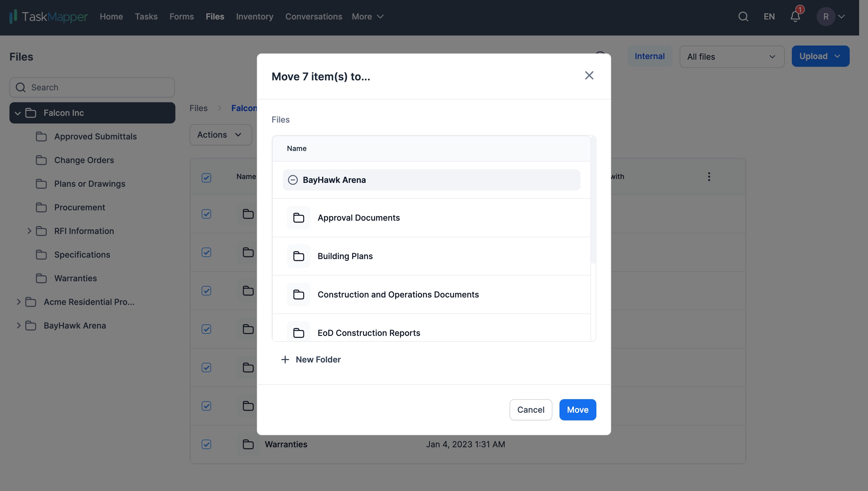Collapse the Falcon Inc tree node

(x=18, y=113)
